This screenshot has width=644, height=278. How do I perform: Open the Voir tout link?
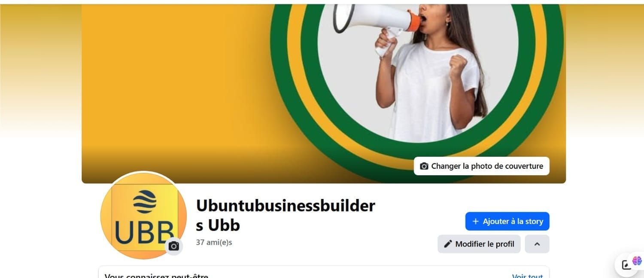pos(527,276)
